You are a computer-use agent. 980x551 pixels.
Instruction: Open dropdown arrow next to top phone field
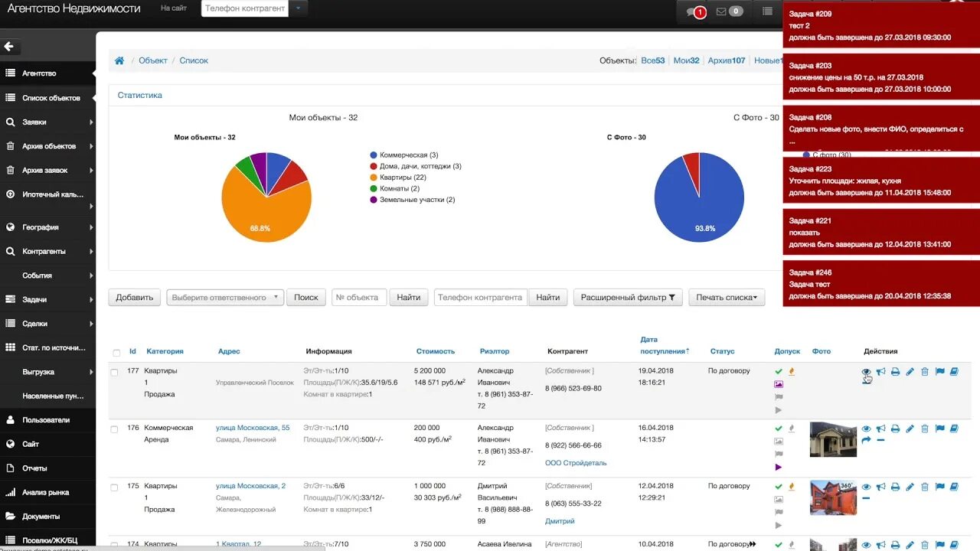click(x=299, y=9)
